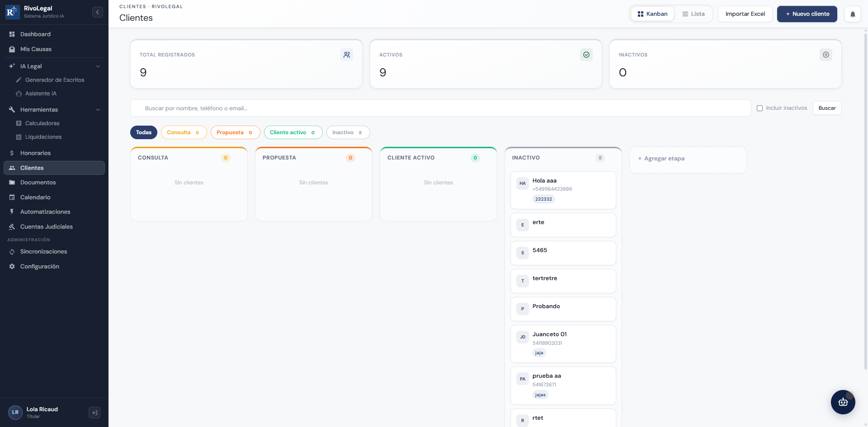Viewport: 868px width, 427px height.
Task: Click the LR user avatar
Action: [15, 413]
